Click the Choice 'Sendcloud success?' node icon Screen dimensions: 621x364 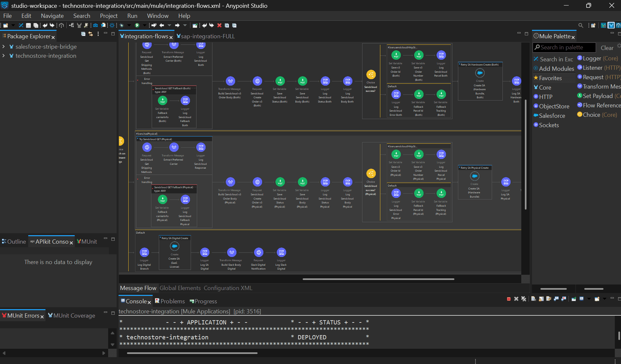coord(371,74)
